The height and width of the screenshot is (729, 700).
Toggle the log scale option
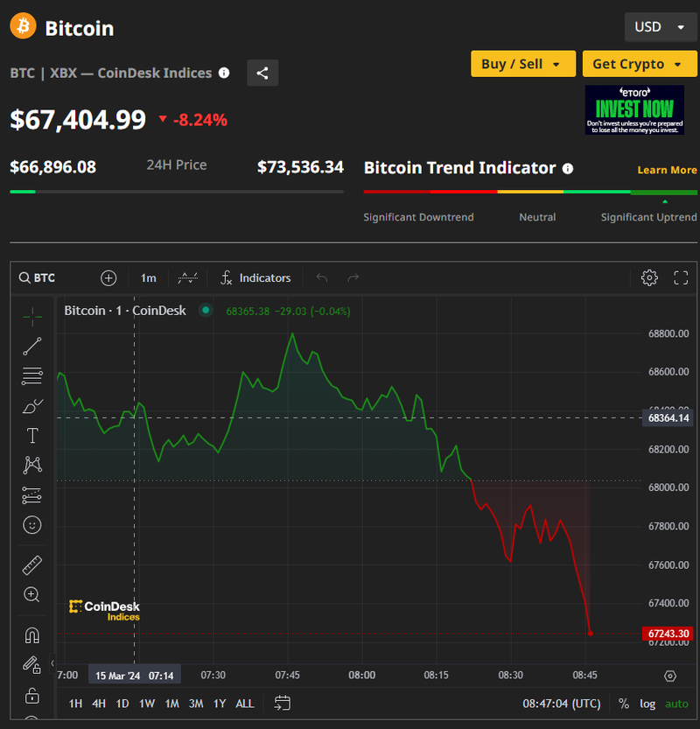click(x=647, y=703)
